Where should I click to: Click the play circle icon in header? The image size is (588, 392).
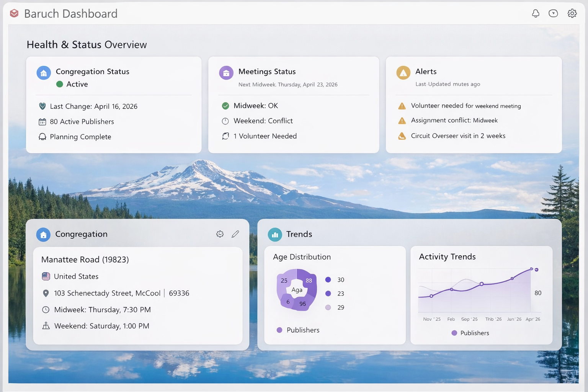pos(553,13)
